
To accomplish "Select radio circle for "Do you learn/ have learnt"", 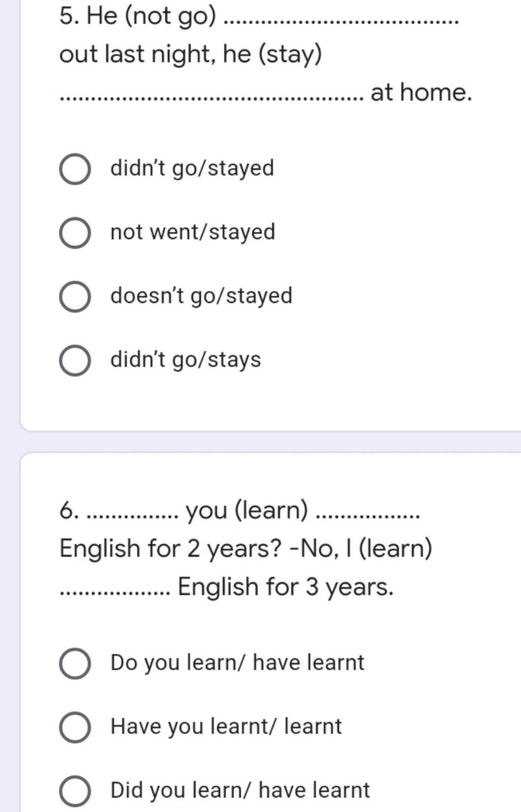I will 75,663.
